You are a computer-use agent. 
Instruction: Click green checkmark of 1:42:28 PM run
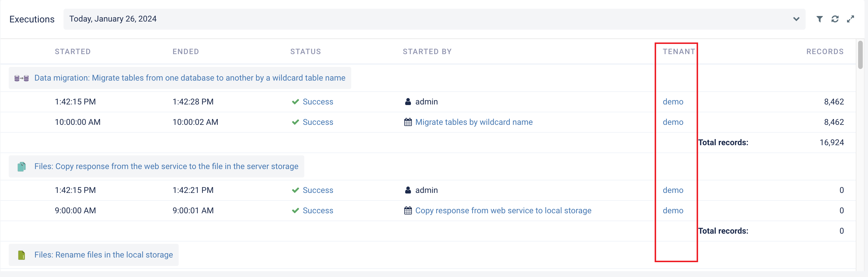(x=296, y=102)
